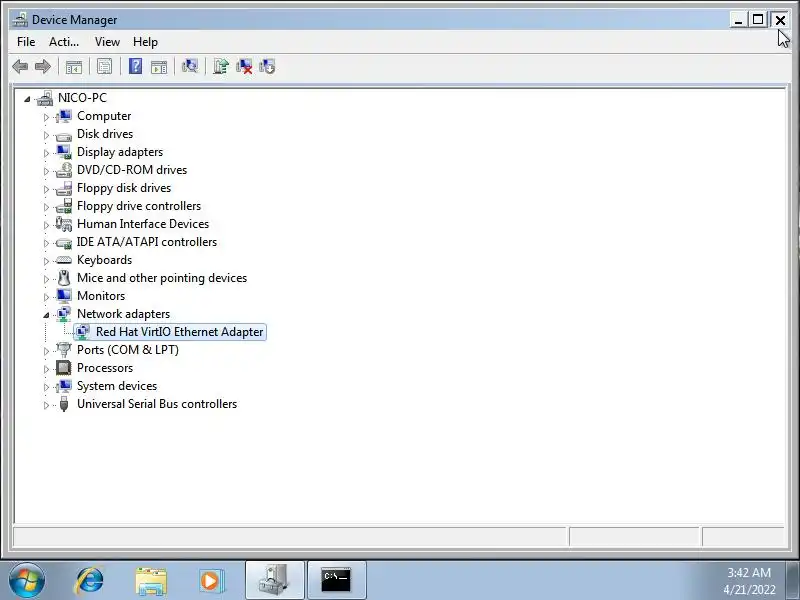Expand the Keyboards arrow
The image size is (800, 600).
[x=46, y=261]
